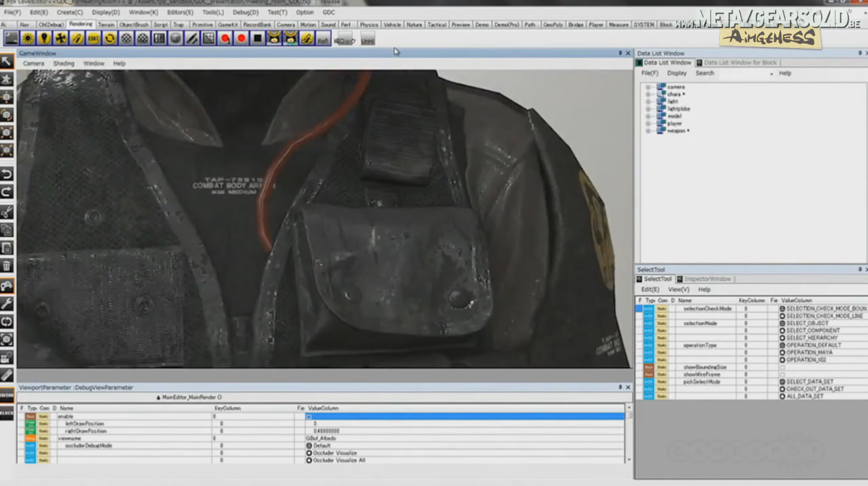
Task: Click the BLOCK mode button in sidebar
Action: click(7, 414)
